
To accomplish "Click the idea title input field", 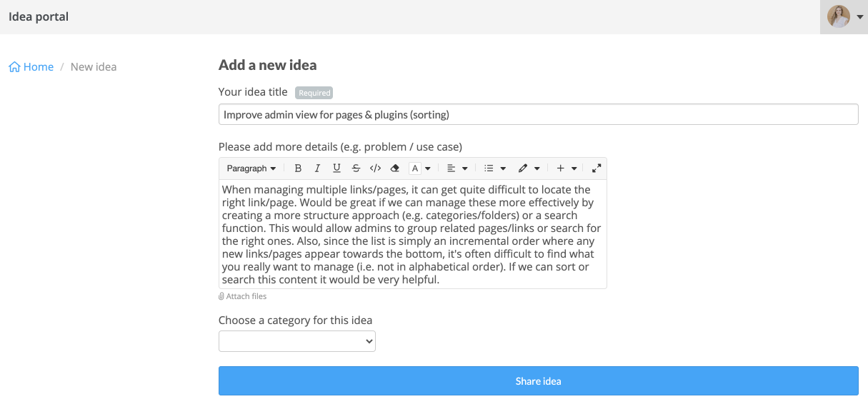I will [x=538, y=114].
